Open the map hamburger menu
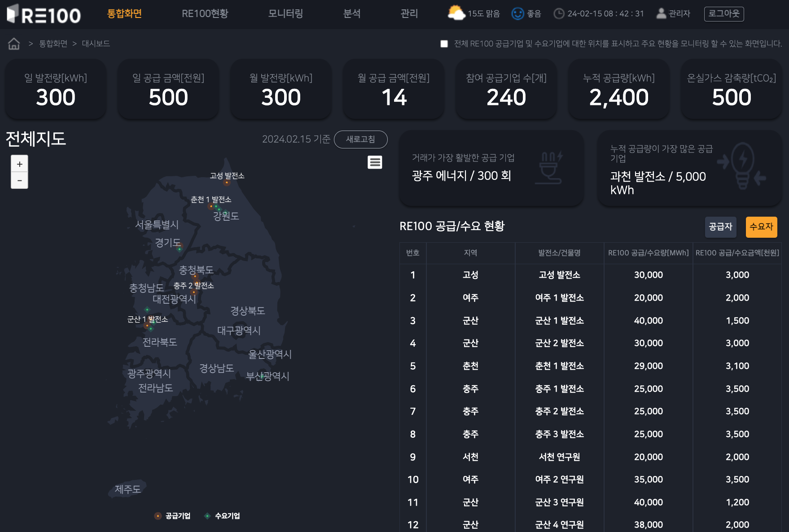The width and height of the screenshot is (789, 532). pyautogui.click(x=375, y=162)
